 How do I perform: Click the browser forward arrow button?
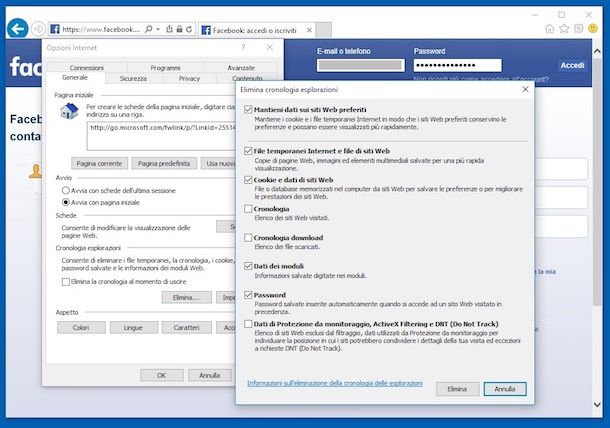[x=38, y=29]
